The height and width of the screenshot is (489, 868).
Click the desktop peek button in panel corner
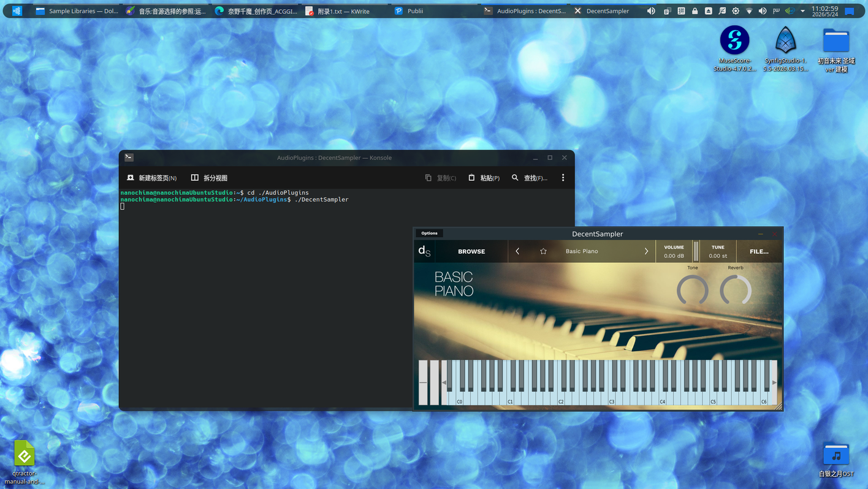pos(850,11)
